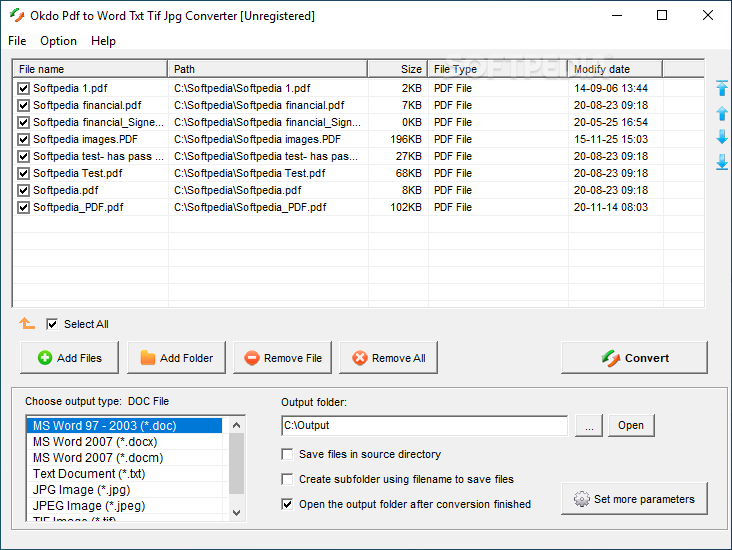
Task: Sort by Size column header
Action: pyautogui.click(x=398, y=69)
